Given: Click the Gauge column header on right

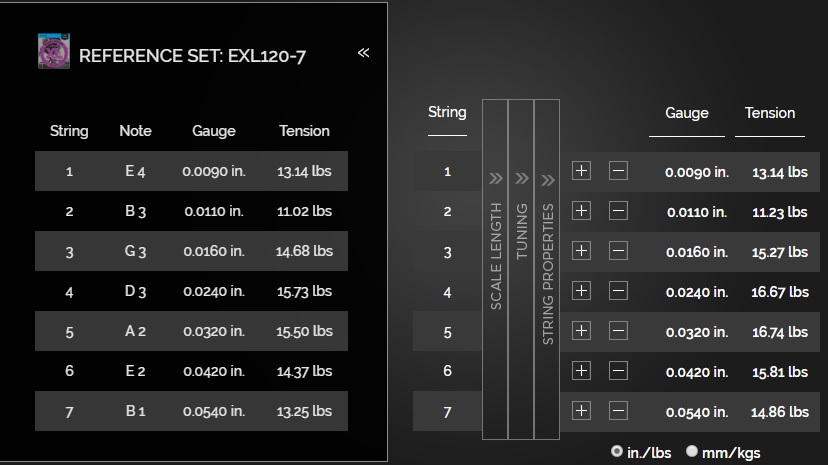Looking at the screenshot, I should coord(686,113).
